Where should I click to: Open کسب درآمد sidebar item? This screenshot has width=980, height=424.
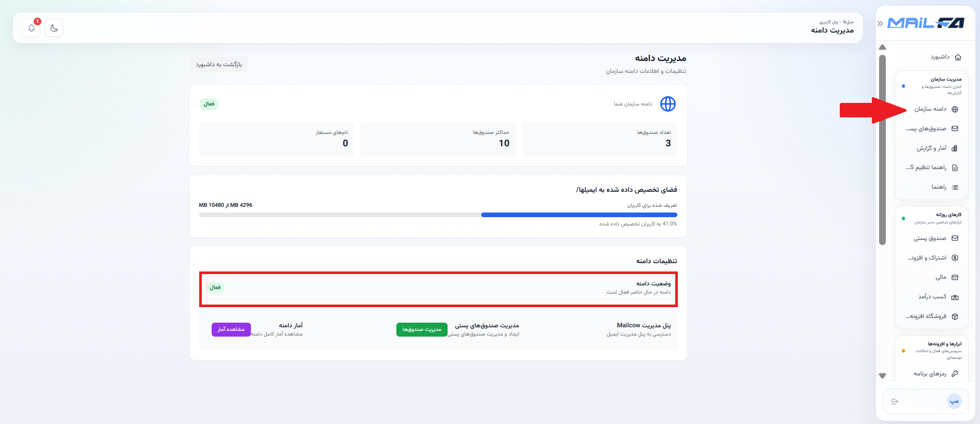pos(938,297)
